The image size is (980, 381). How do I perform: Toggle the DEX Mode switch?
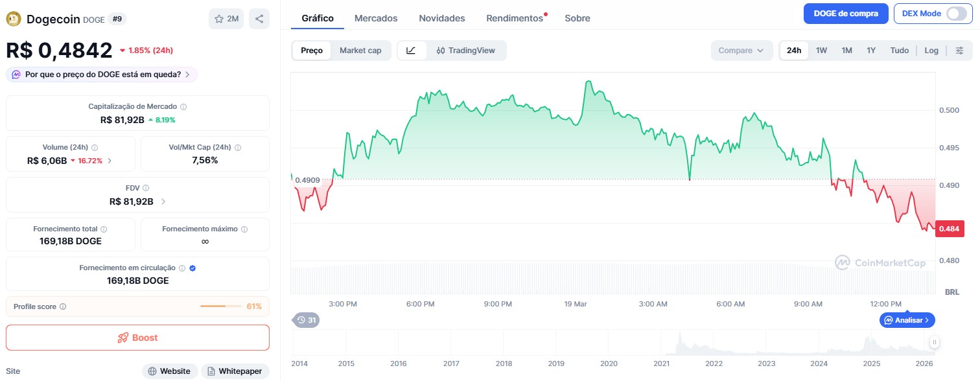(956, 14)
